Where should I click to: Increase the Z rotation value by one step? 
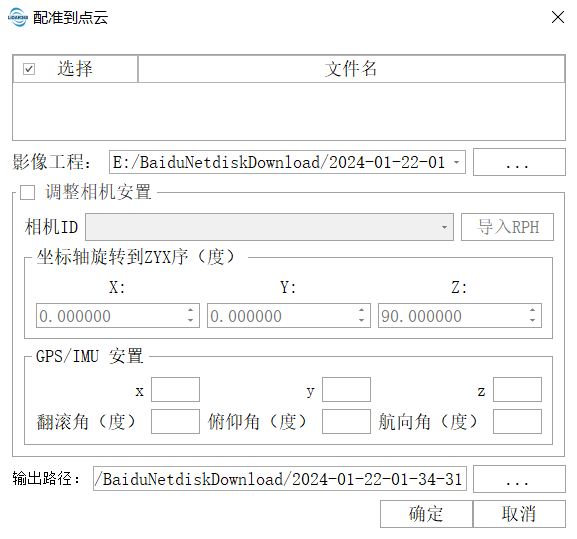point(532,311)
